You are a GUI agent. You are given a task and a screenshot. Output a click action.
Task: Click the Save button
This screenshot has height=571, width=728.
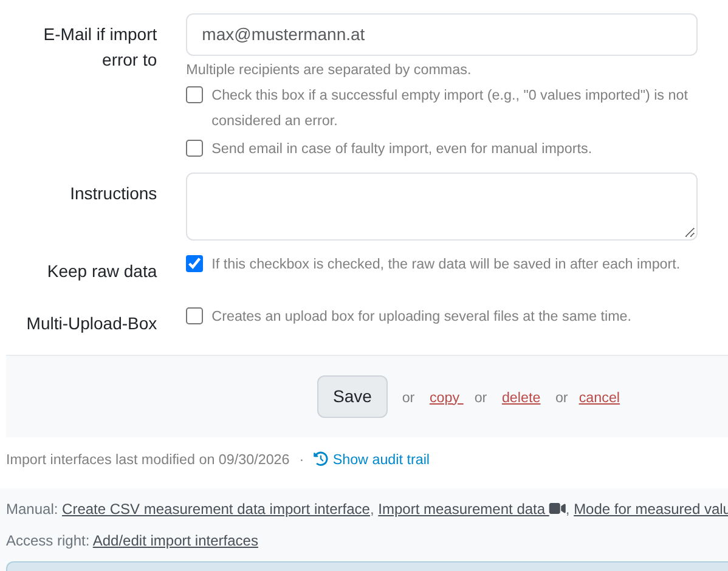(352, 397)
